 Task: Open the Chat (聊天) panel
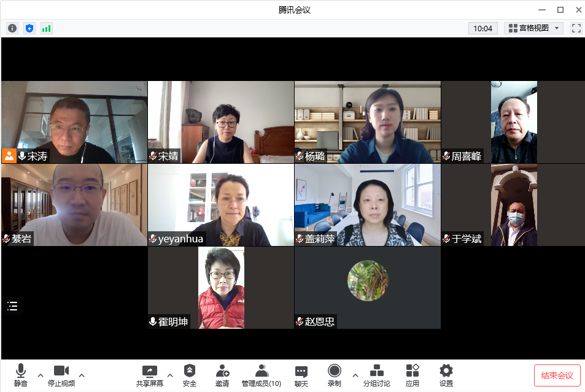[x=301, y=375]
